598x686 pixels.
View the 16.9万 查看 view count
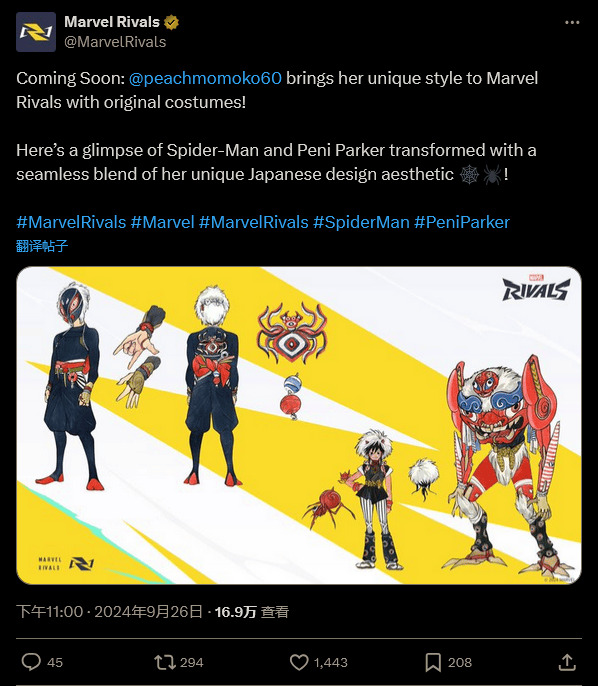coord(252,611)
